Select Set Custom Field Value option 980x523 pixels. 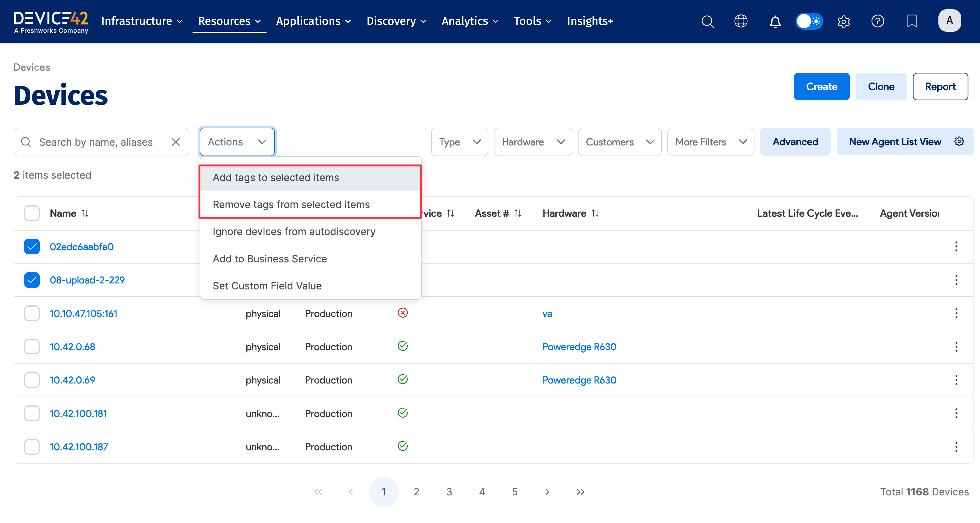(x=267, y=286)
